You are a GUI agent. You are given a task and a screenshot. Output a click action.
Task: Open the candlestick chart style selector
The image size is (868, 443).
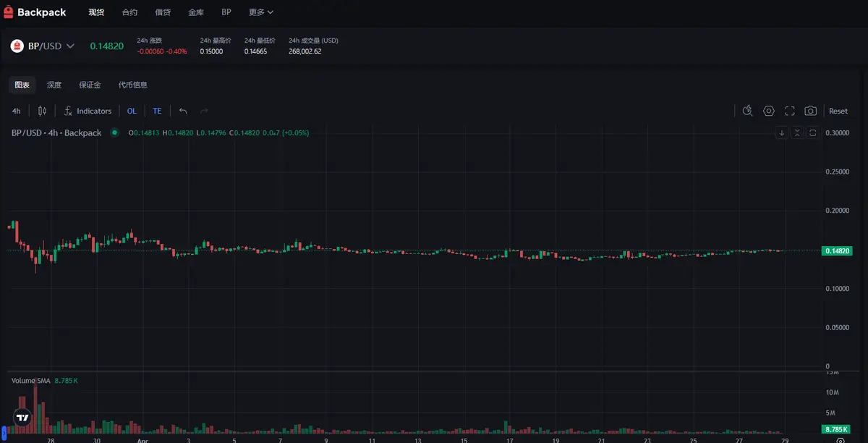pyautogui.click(x=42, y=111)
